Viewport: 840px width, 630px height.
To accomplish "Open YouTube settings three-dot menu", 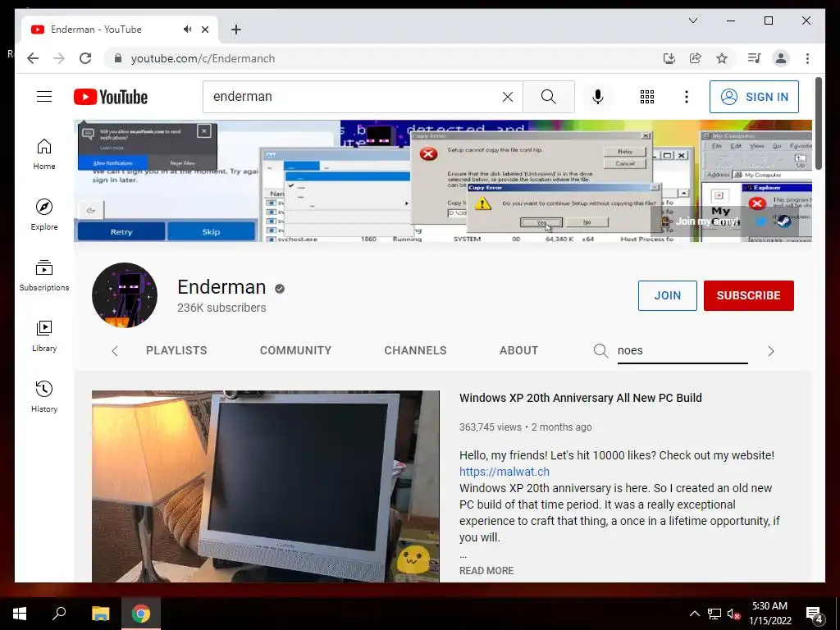I will click(687, 97).
